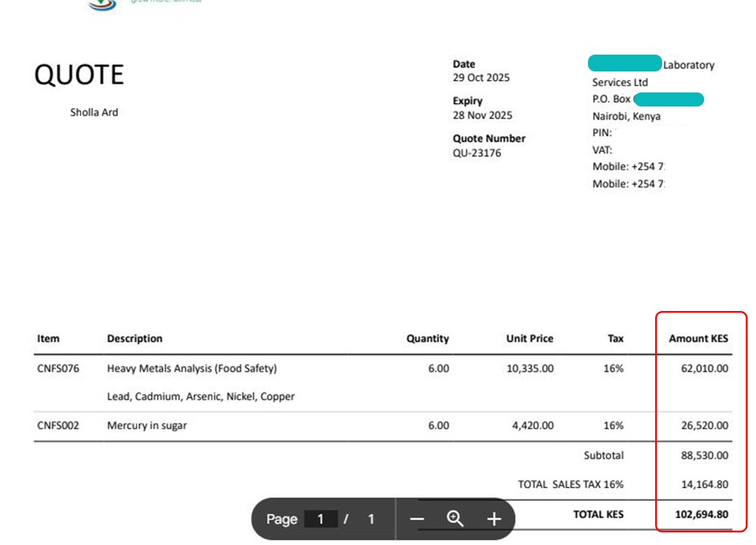The width and height of the screenshot is (756, 545).
Task: Click the Date label
Action: (464, 64)
